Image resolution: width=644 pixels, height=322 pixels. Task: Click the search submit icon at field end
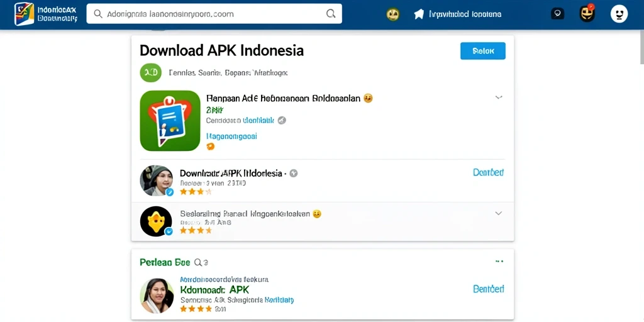331,14
